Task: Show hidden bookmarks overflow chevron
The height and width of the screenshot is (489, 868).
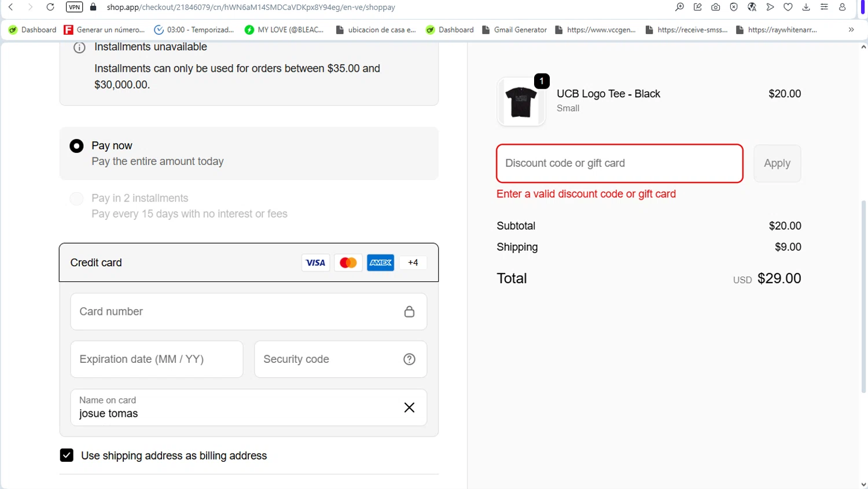Action: (x=851, y=30)
